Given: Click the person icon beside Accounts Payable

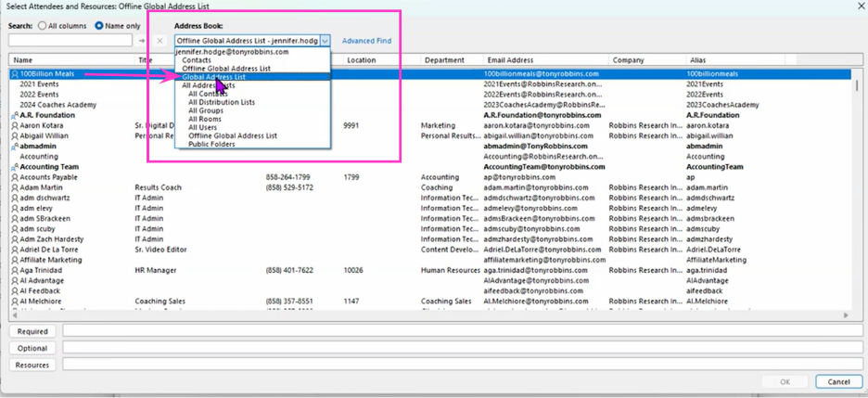Looking at the screenshot, I should click(15, 177).
